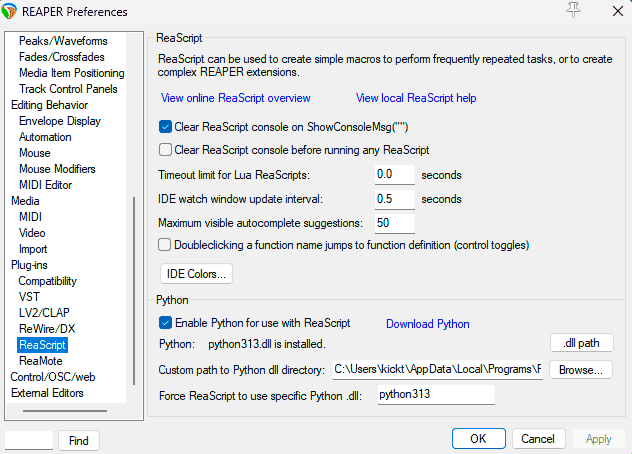The height and width of the screenshot is (454, 632).
Task: Toggle Clear ReaScript console on ShowConsoleMsg checkbox
Action: [x=166, y=127]
